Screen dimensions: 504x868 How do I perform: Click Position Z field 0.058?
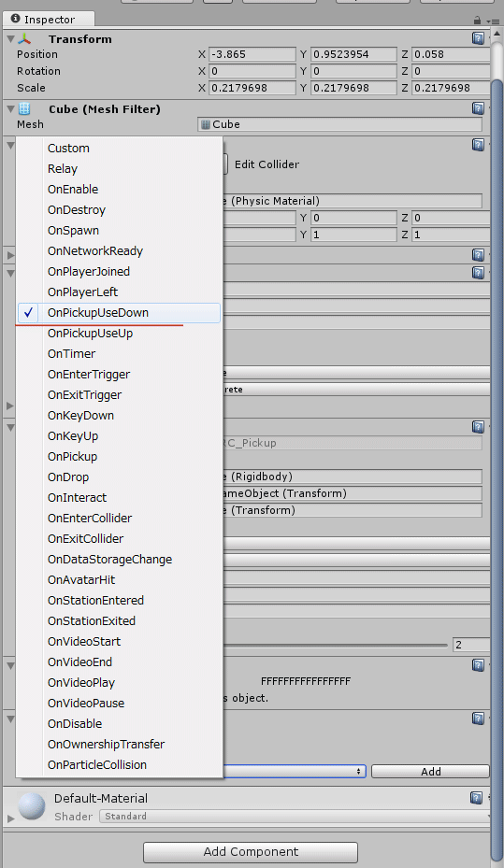[x=451, y=54]
